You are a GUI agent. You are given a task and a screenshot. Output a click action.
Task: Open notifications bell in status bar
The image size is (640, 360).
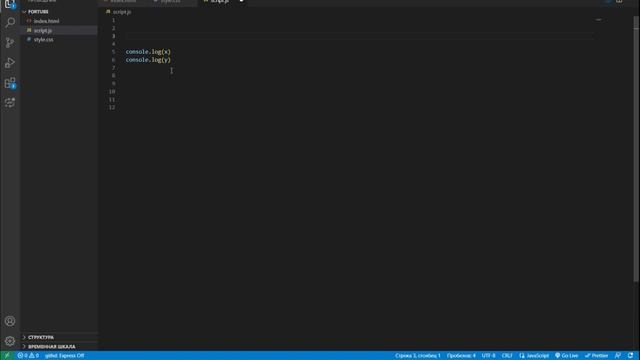click(631, 356)
